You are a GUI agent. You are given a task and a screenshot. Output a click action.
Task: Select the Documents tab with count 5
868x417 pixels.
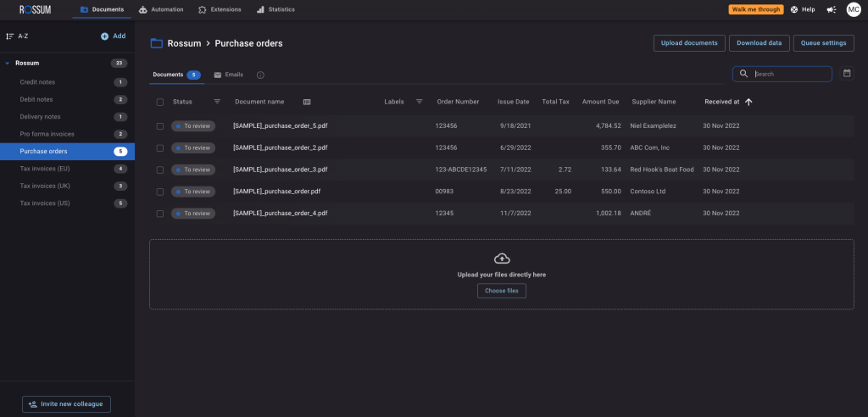point(176,75)
